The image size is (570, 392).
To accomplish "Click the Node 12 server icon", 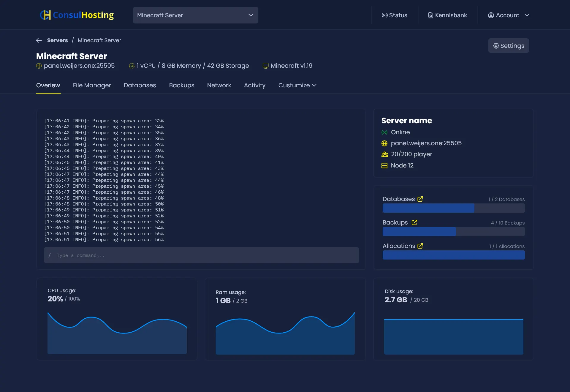I will pos(384,166).
